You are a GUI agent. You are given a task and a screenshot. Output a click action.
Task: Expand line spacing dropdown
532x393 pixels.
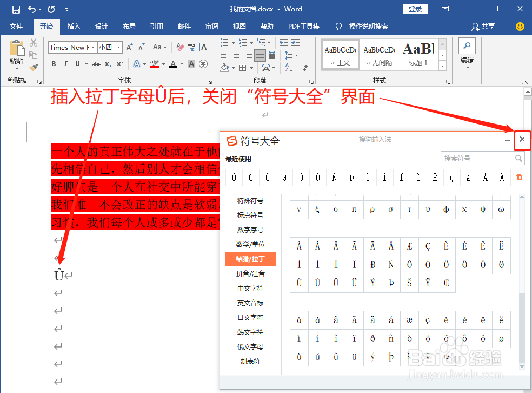[x=296, y=55]
